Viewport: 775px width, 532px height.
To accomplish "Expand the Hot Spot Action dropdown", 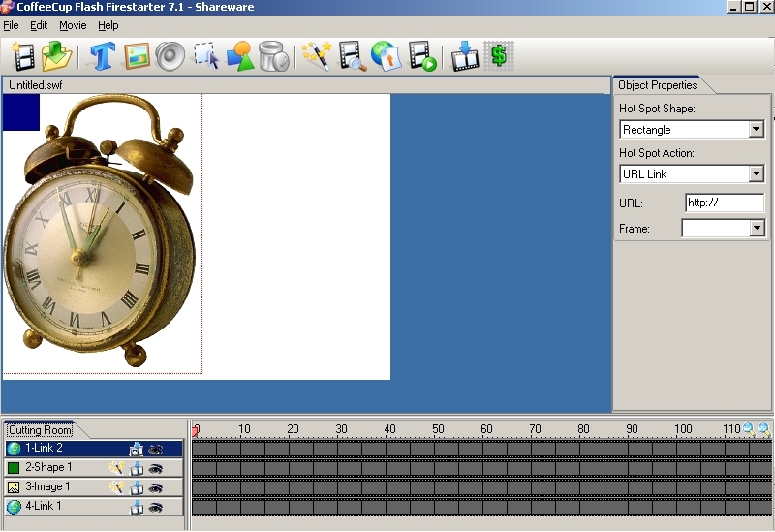I will click(756, 174).
